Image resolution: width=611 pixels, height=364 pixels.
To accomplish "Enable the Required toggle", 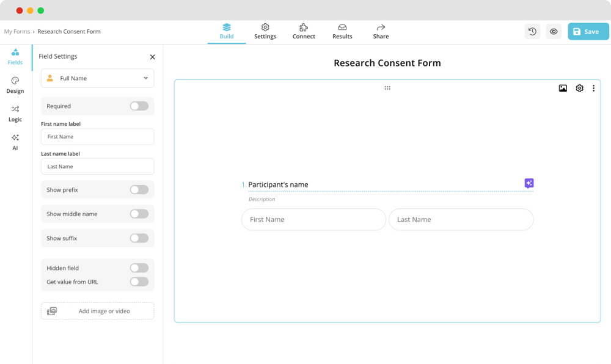I will (x=139, y=106).
